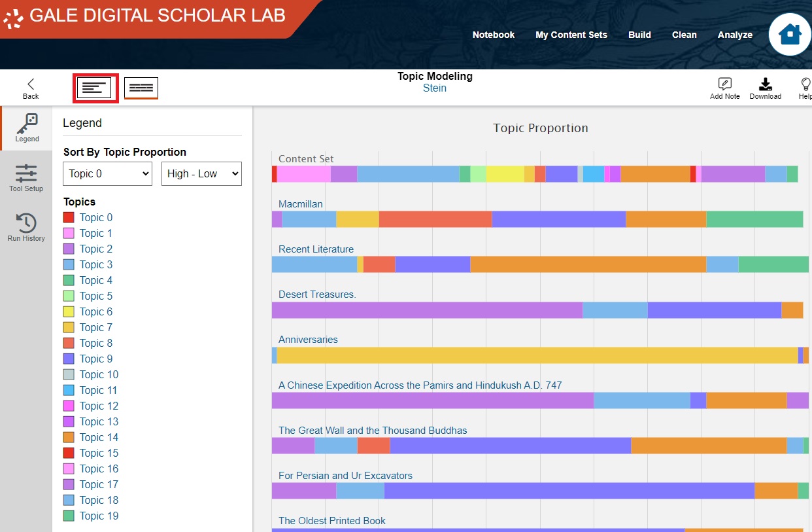
Task: Click the long orange segment in Recent Literature bar
Action: [588, 264]
